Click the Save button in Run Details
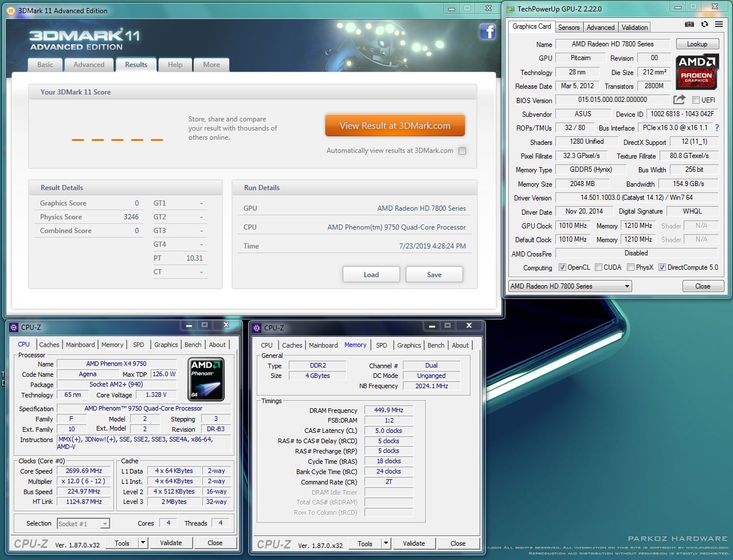The height and width of the screenshot is (560, 733). pyautogui.click(x=434, y=274)
